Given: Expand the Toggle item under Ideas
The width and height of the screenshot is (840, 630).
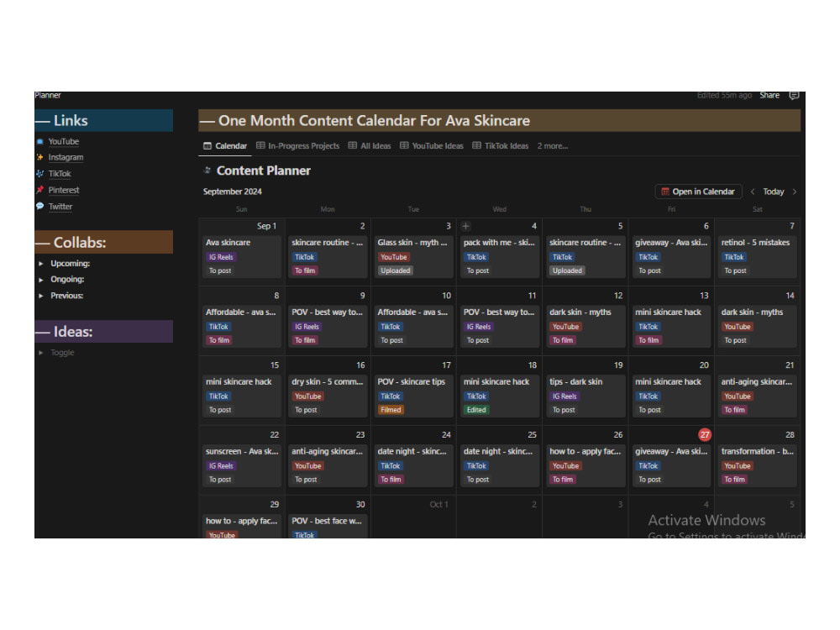Looking at the screenshot, I should click(40, 353).
